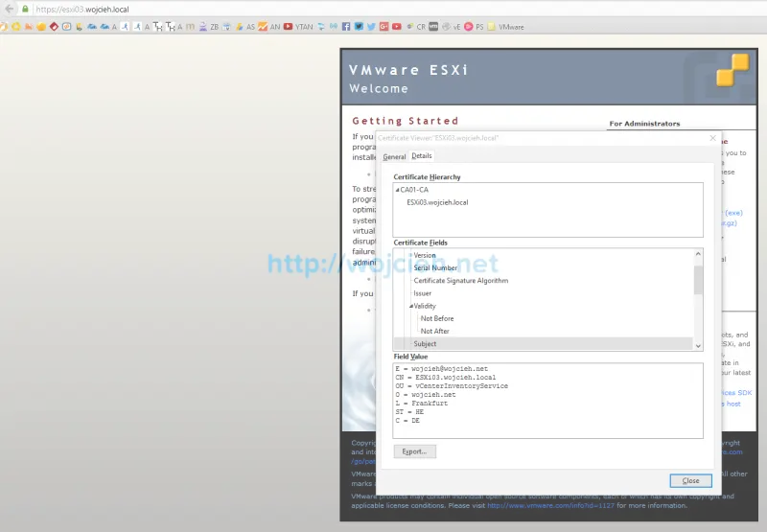Image resolution: width=767 pixels, height=532 pixels.
Task: Open the YTAN YouTube bookmark
Action: pyautogui.click(x=298, y=27)
